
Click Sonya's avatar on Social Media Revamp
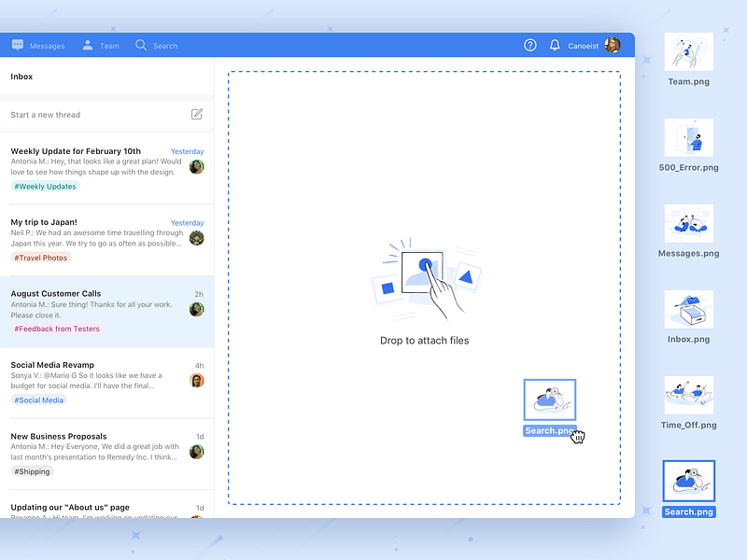(196, 381)
